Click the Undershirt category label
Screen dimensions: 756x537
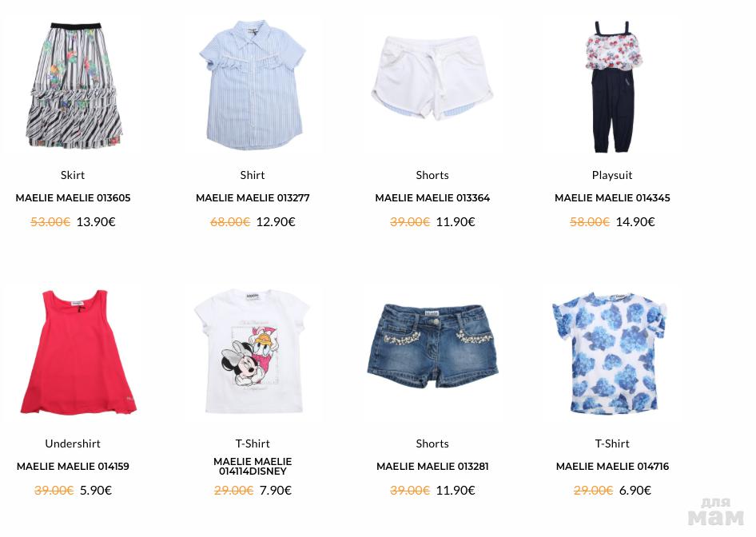[73, 444]
